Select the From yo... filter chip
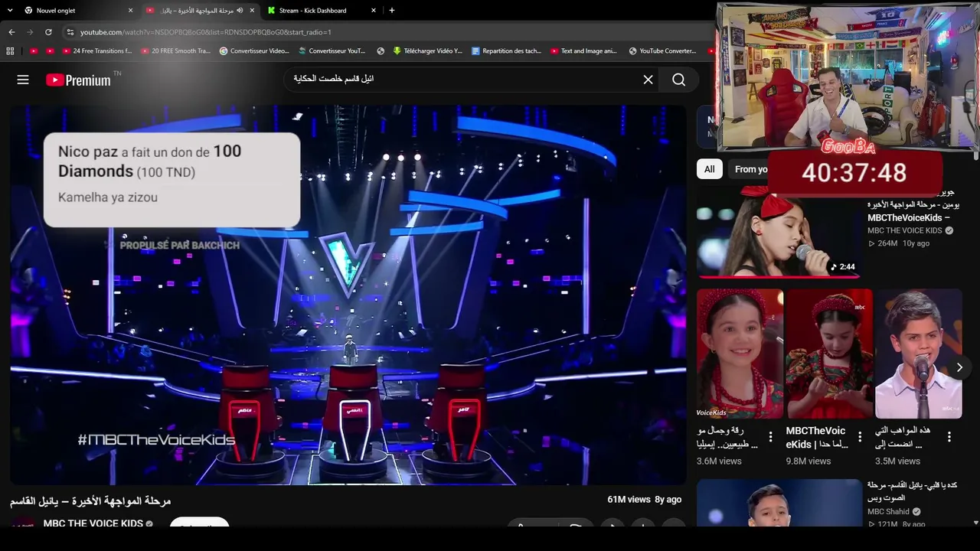The image size is (980, 551). coord(750,169)
